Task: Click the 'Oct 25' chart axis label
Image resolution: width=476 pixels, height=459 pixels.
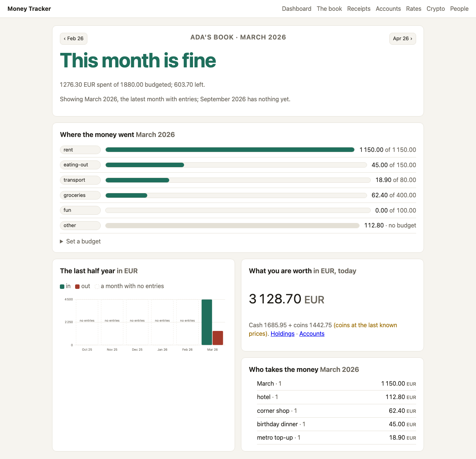Action: pyautogui.click(x=87, y=350)
